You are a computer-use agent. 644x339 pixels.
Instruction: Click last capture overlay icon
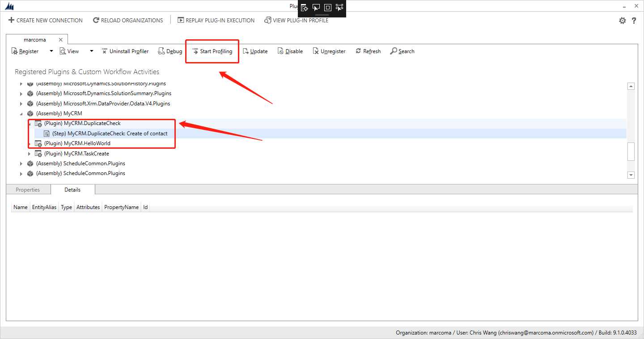339,8
